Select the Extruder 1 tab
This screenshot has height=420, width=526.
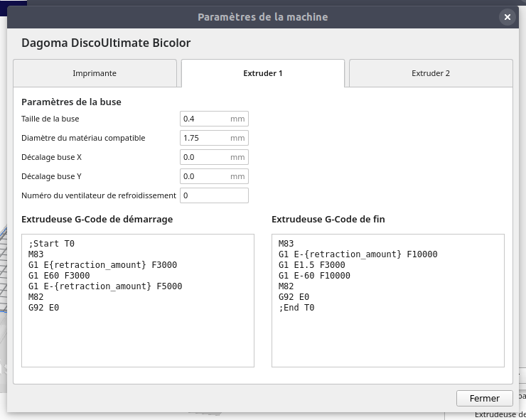pyautogui.click(x=263, y=73)
